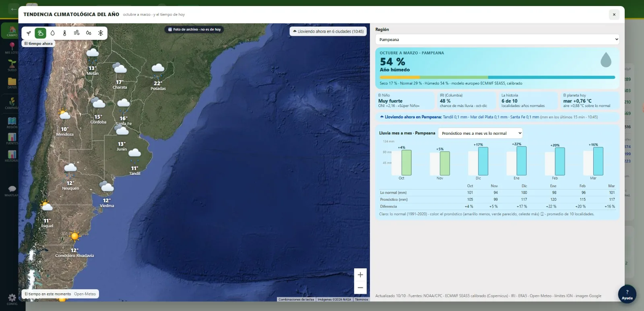Select the thermometer temperature layer icon
Screen dimensions: 644x311
click(x=64, y=33)
